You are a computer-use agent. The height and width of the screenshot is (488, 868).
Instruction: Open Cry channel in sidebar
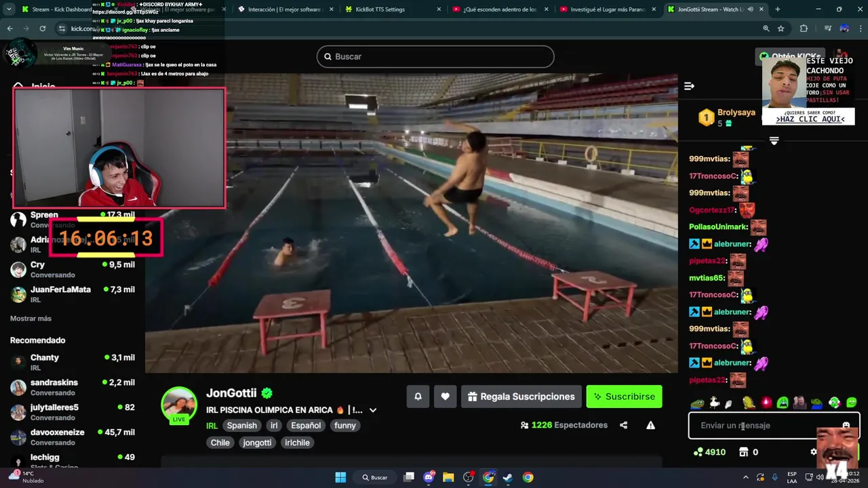tap(73, 270)
